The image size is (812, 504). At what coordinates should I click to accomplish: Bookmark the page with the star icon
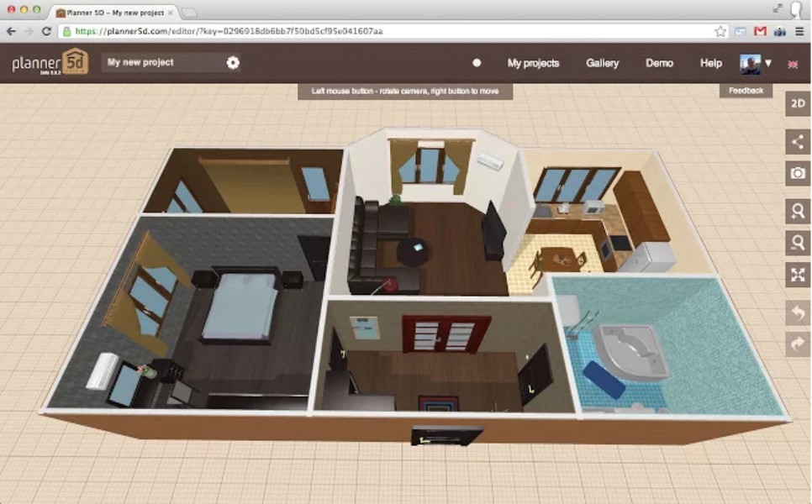(720, 31)
